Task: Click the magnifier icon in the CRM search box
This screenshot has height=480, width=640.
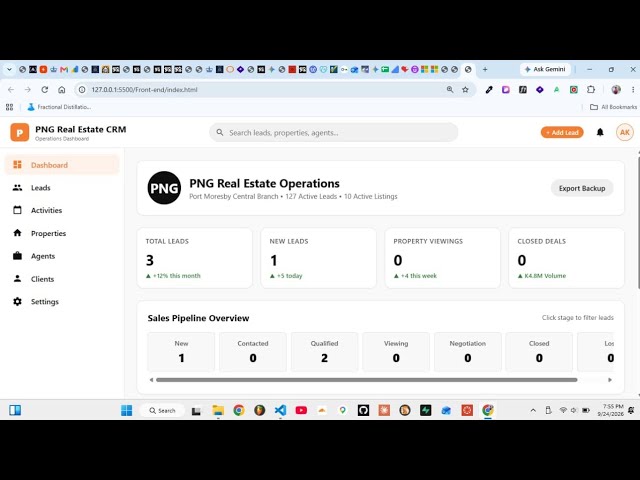Action: click(220, 133)
